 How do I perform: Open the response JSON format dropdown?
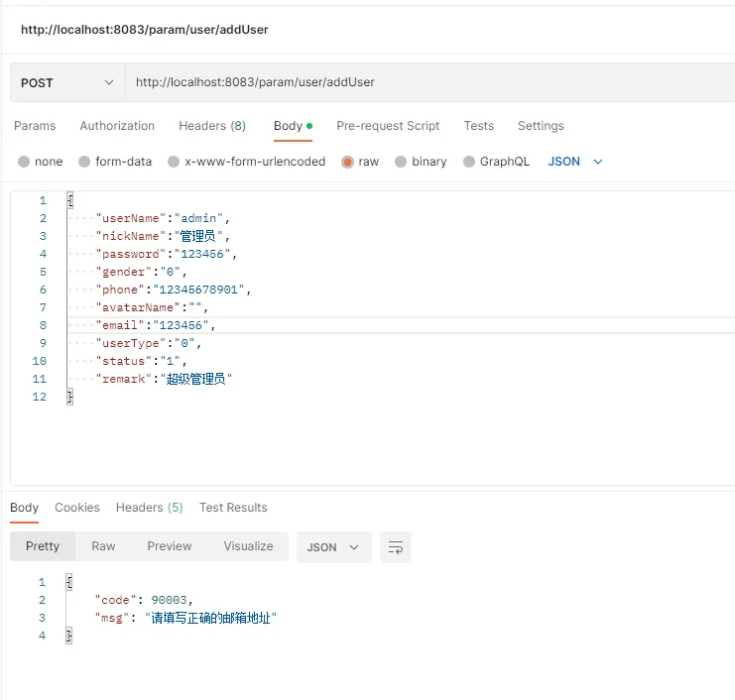tap(333, 547)
